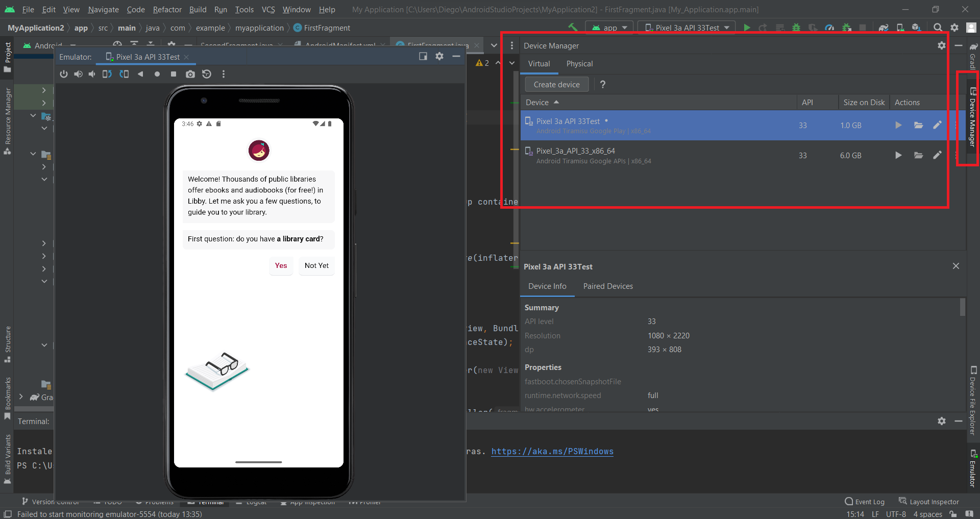Viewport: 980px width, 519px height.
Task: Tap the emulator Overview square icon
Action: (x=174, y=74)
